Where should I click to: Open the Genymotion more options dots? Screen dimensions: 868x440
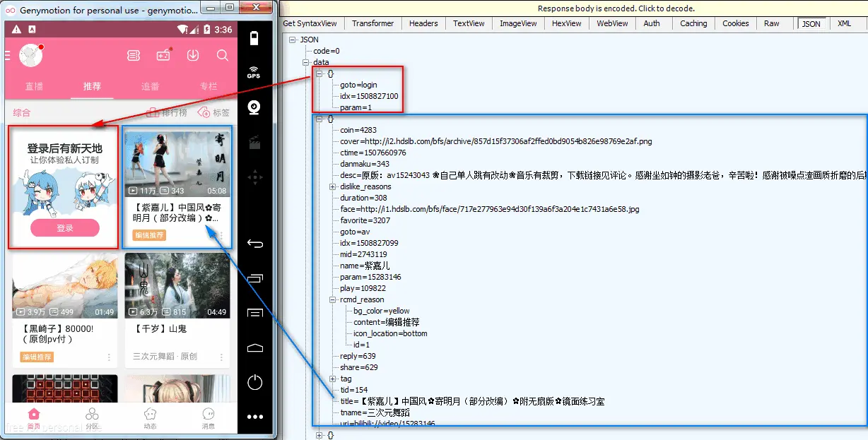point(254,417)
